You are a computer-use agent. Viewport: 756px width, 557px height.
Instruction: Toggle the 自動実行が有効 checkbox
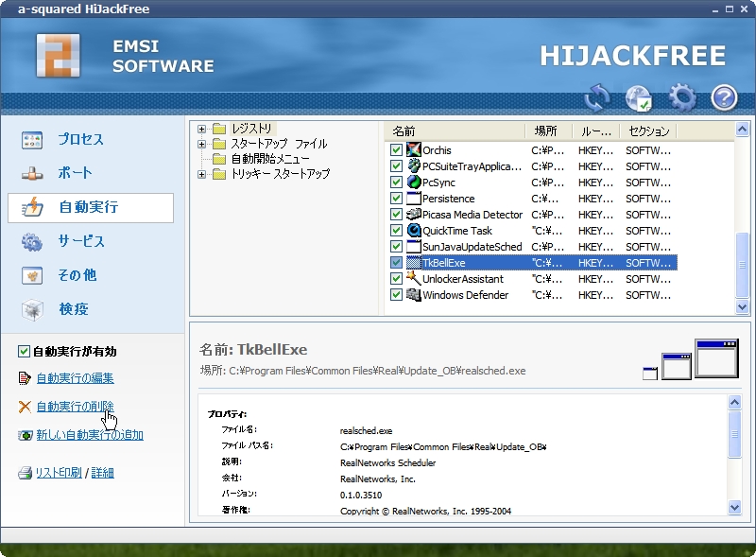tap(24, 352)
